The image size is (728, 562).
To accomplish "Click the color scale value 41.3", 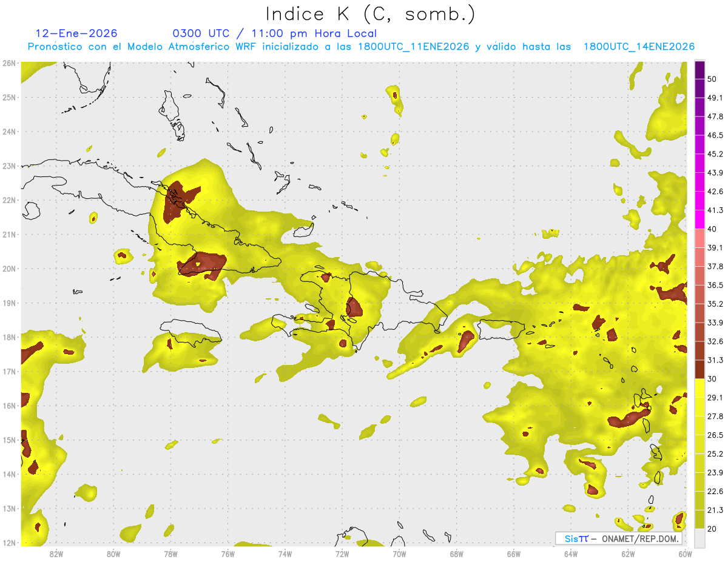I will coord(715,210).
